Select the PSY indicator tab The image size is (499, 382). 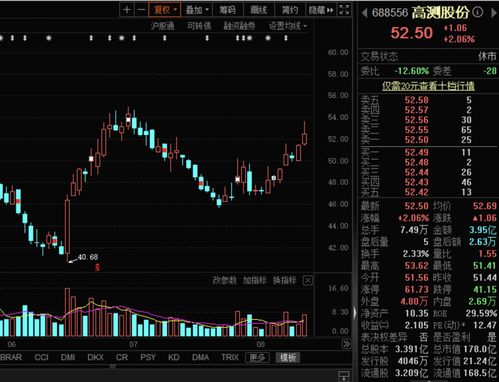(x=148, y=357)
